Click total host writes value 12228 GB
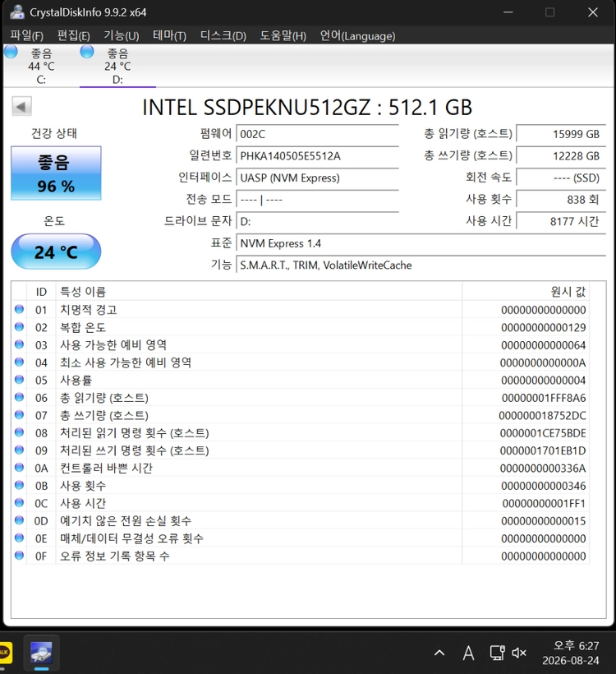 click(561, 155)
